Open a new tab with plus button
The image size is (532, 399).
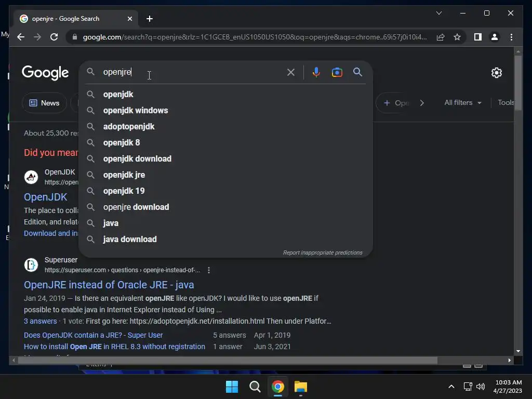click(x=150, y=19)
